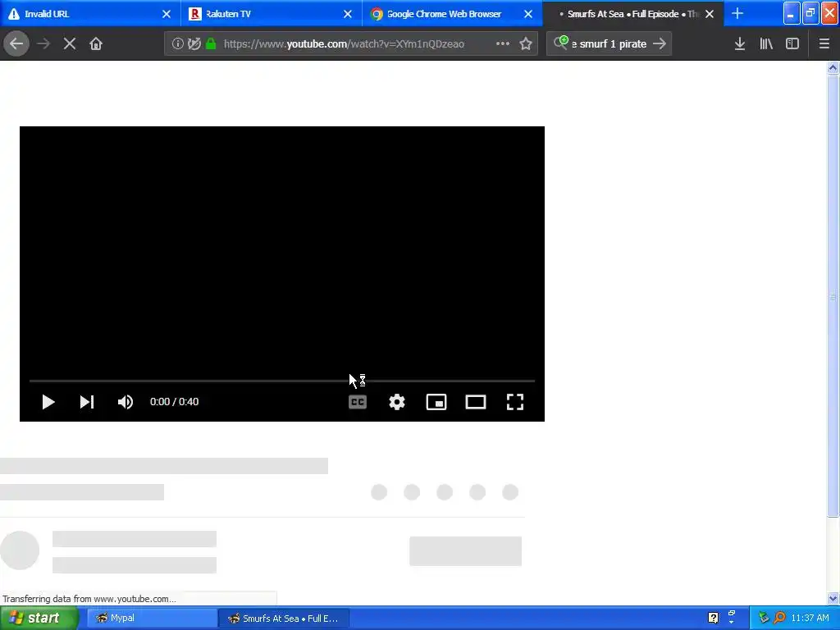840x630 pixels.
Task: Click tray icon left of clock
Action: tap(779, 619)
